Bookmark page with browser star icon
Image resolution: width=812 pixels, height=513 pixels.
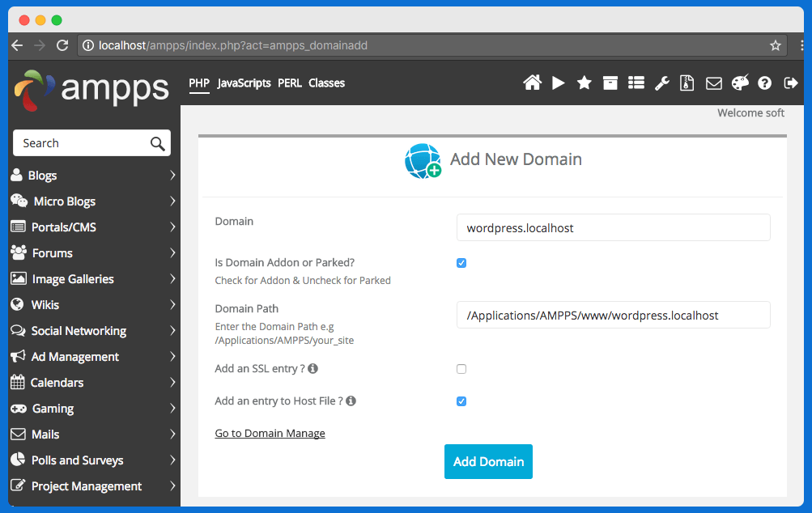pyautogui.click(x=776, y=45)
